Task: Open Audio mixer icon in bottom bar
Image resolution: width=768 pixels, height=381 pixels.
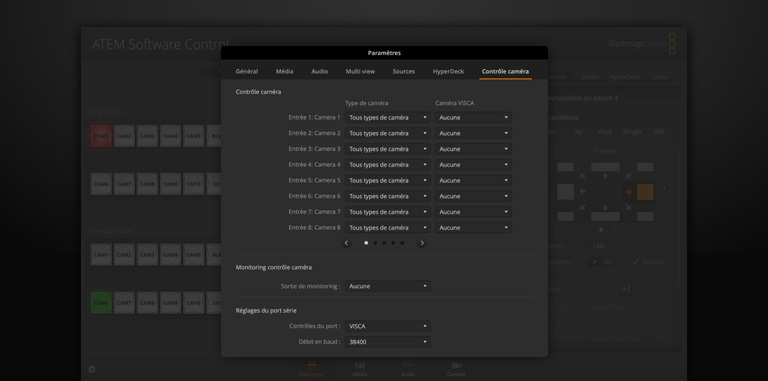Action: [408, 369]
